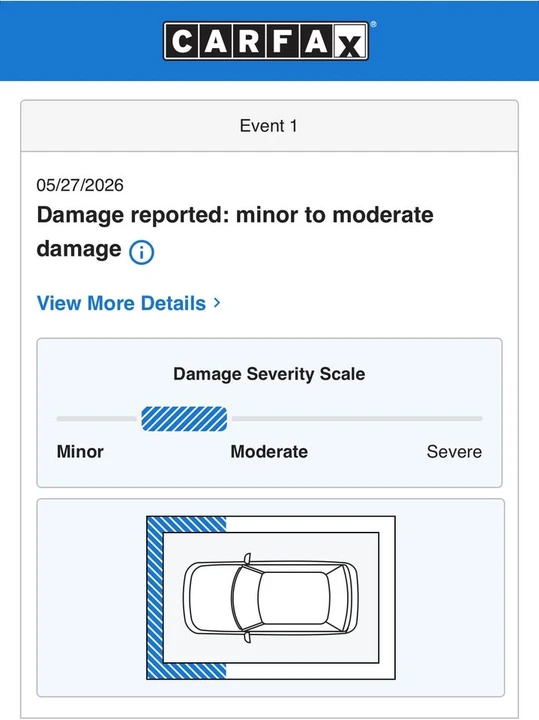Viewport: 539px width, 720px height.
Task: Click the Damage reported headline text
Action: [235, 232]
